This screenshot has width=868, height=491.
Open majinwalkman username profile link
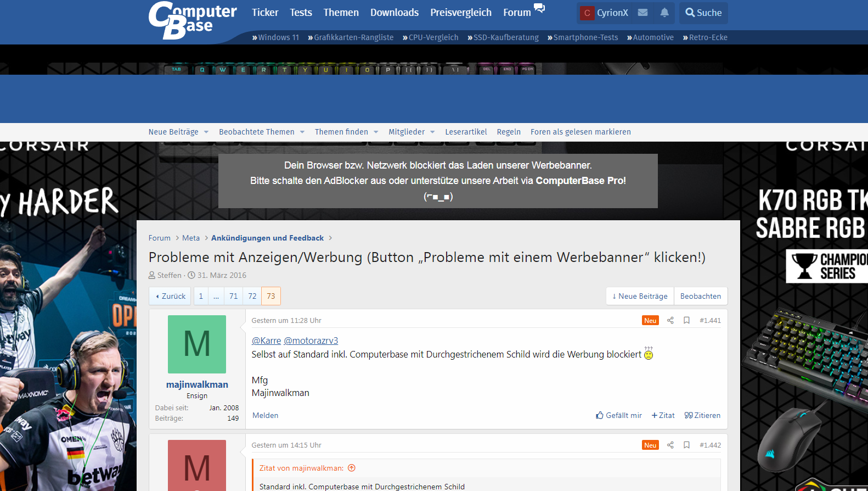coord(197,384)
